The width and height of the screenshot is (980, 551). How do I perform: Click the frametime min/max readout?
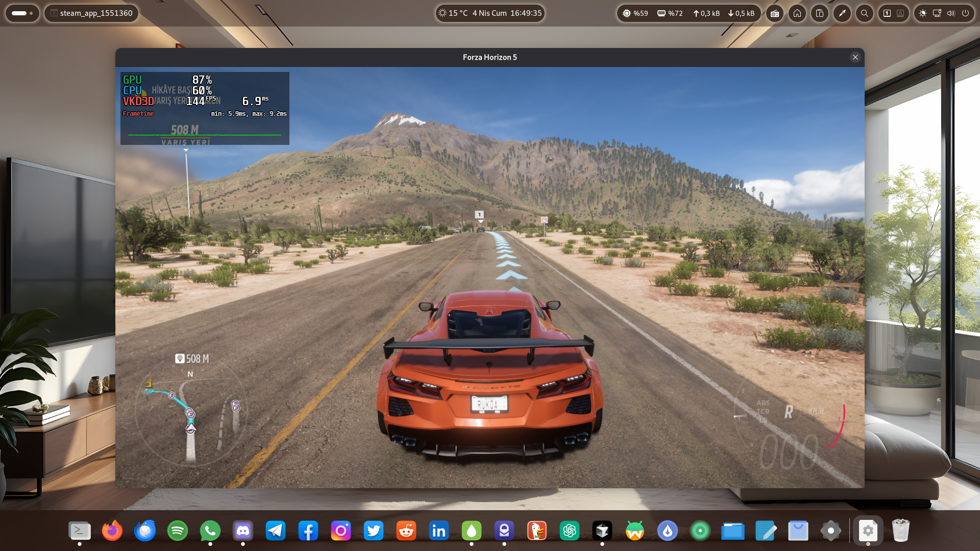(x=249, y=114)
